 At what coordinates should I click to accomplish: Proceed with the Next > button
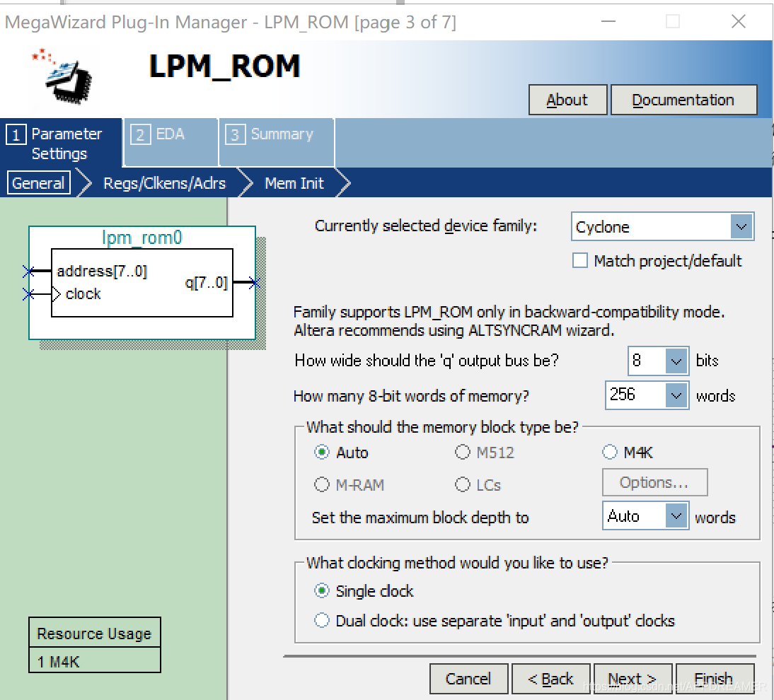[x=633, y=679]
